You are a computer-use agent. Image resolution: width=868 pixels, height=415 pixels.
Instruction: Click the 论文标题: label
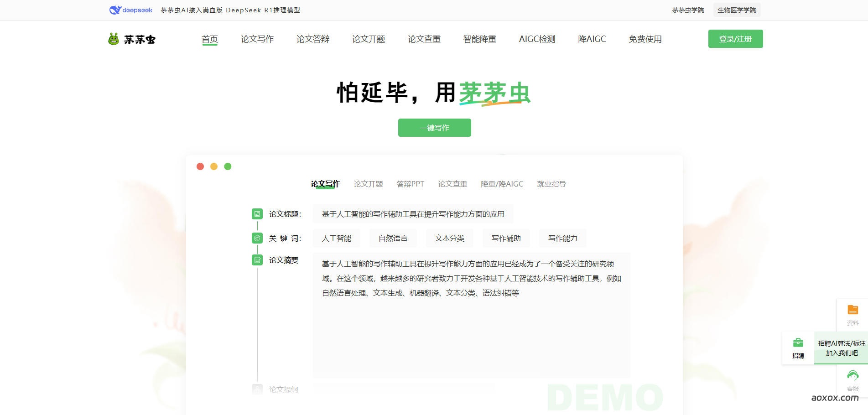[x=285, y=214]
